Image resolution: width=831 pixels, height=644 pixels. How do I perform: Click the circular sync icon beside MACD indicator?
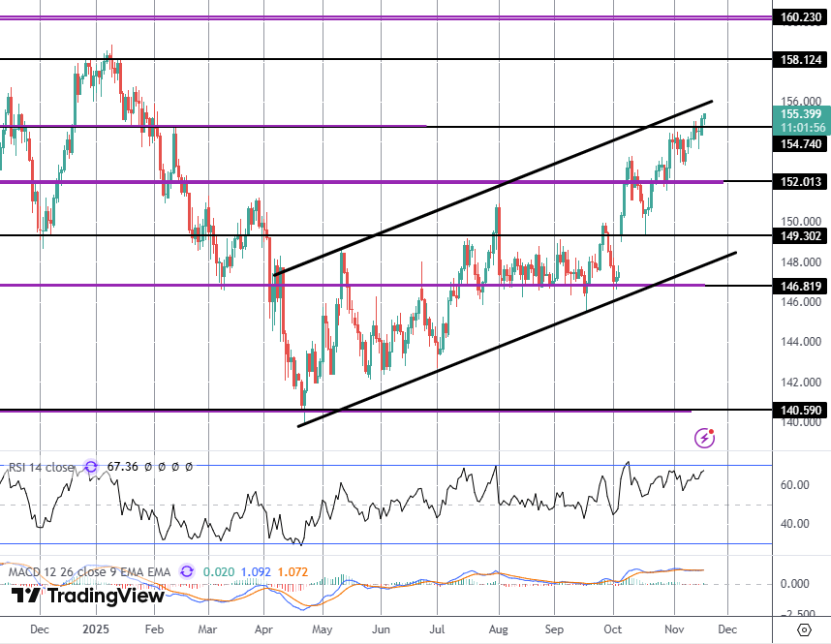click(186, 571)
